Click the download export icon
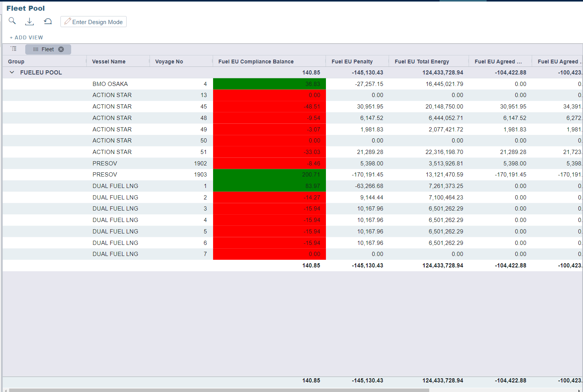Viewport: 583px width, 392px height. click(x=29, y=22)
